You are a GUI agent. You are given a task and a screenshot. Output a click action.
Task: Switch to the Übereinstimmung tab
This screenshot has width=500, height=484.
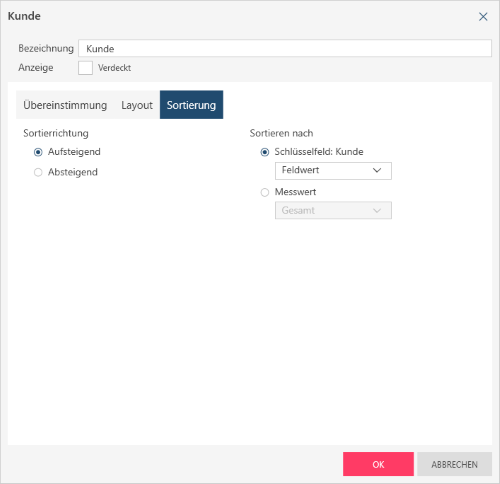coord(65,105)
